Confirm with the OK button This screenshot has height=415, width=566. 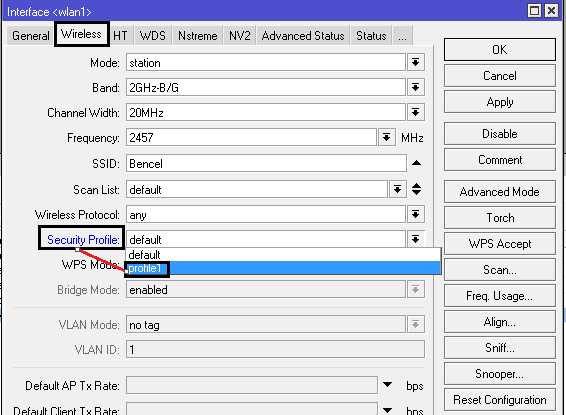point(500,49)
